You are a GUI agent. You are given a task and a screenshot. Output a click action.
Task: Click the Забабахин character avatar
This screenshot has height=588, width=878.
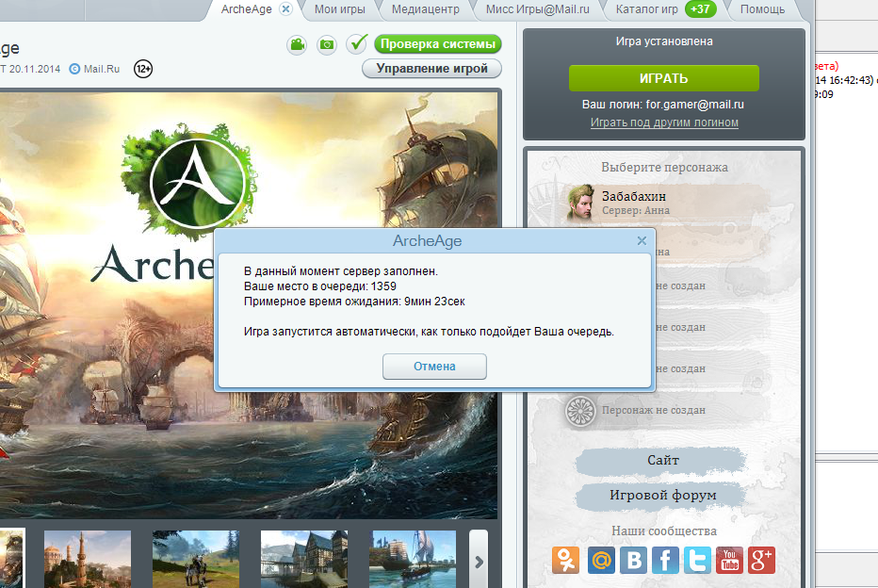pos(580,203)
